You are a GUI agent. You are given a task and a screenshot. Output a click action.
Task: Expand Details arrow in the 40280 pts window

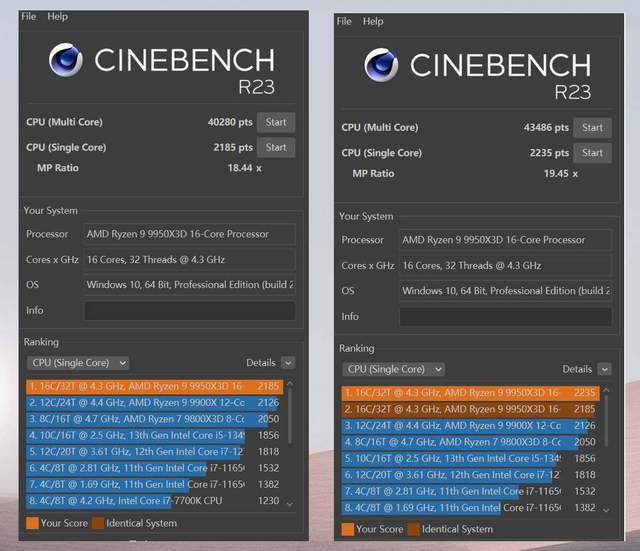pos(288,363)
